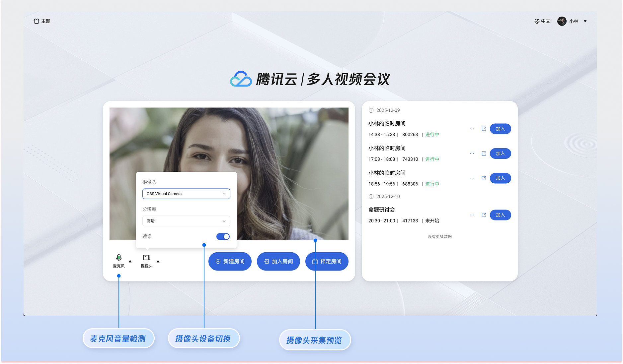This screenshot has height=364, width=623.
Task: Switch language via 中文 globe icon
Action: click(542, 21)
